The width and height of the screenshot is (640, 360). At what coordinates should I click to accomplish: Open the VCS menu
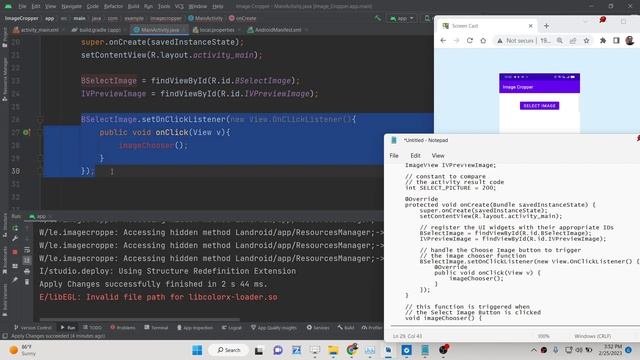[179, 7]
